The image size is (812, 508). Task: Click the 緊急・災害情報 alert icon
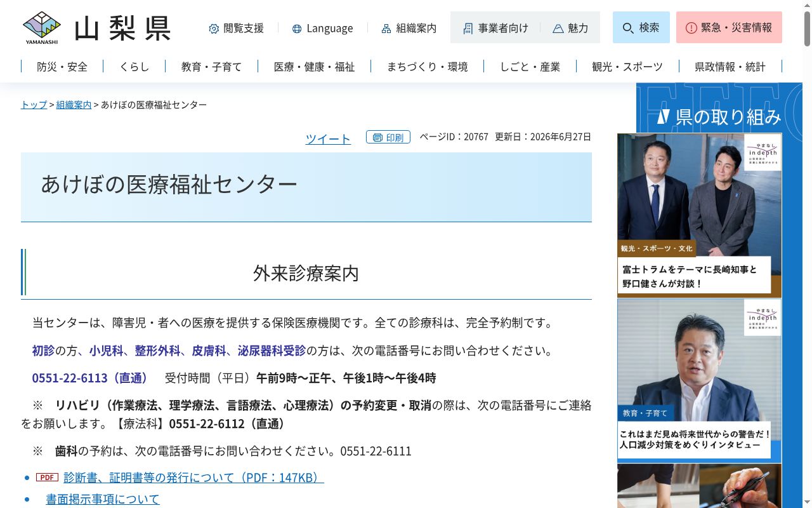tap(691, 28)
